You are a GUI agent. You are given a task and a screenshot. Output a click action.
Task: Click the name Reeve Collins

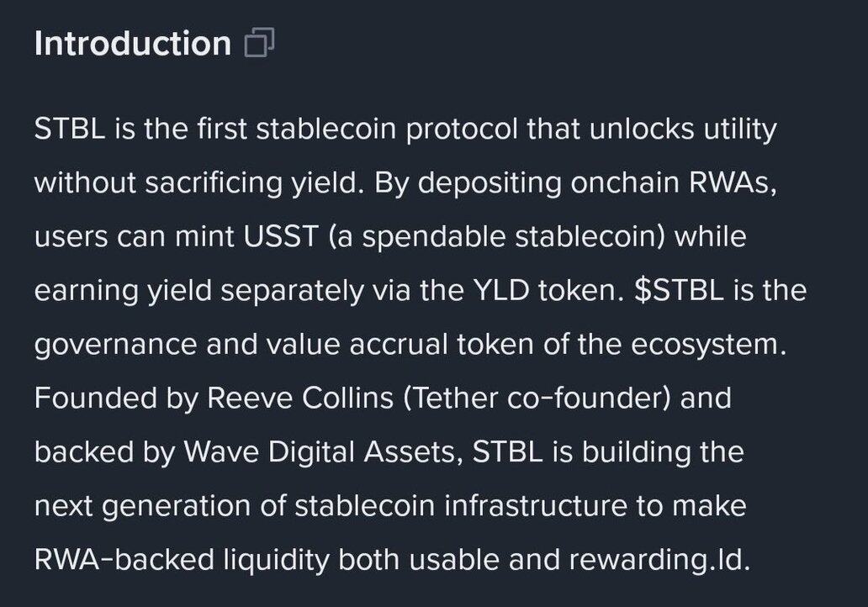[x=300, y=398]
